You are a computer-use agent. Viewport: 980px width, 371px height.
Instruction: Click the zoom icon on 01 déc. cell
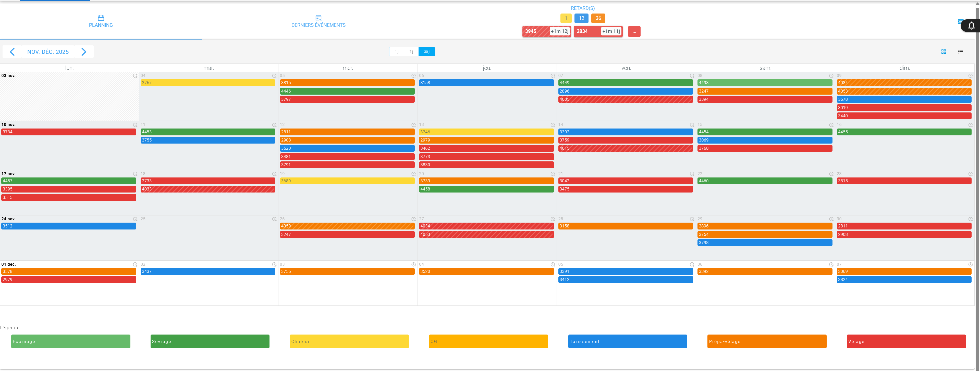coord(135,265)
